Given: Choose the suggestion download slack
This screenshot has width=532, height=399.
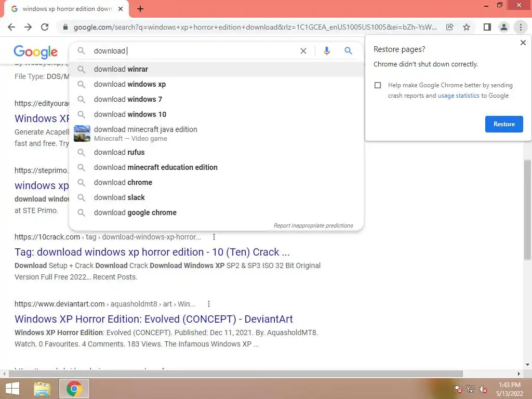Looking at the screenshot, I should (216, 197).
